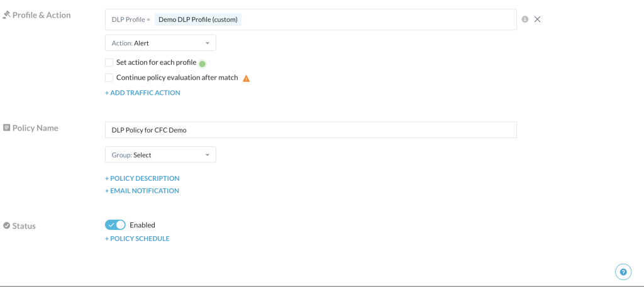644x287 pixels.
Task: Open + POLICY SCHEDULE option
Action: (x=137, y=239)
